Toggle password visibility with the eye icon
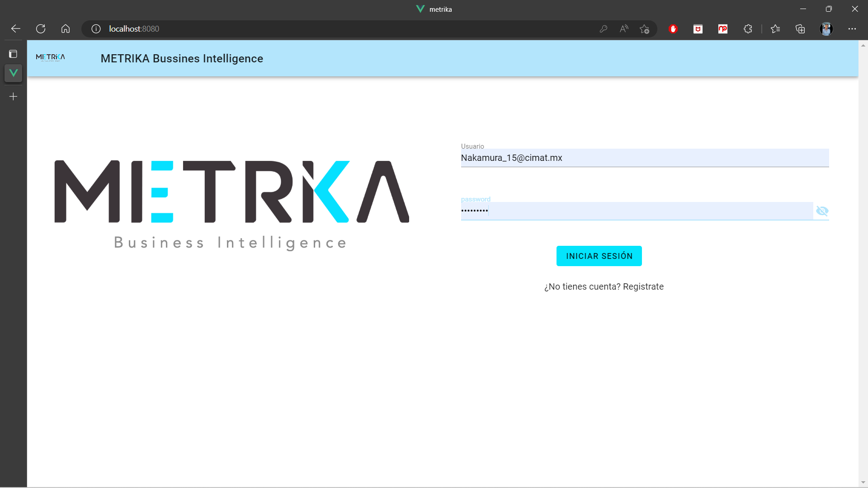The width and height of the screenshot is (868, 488). pos(822,211)
